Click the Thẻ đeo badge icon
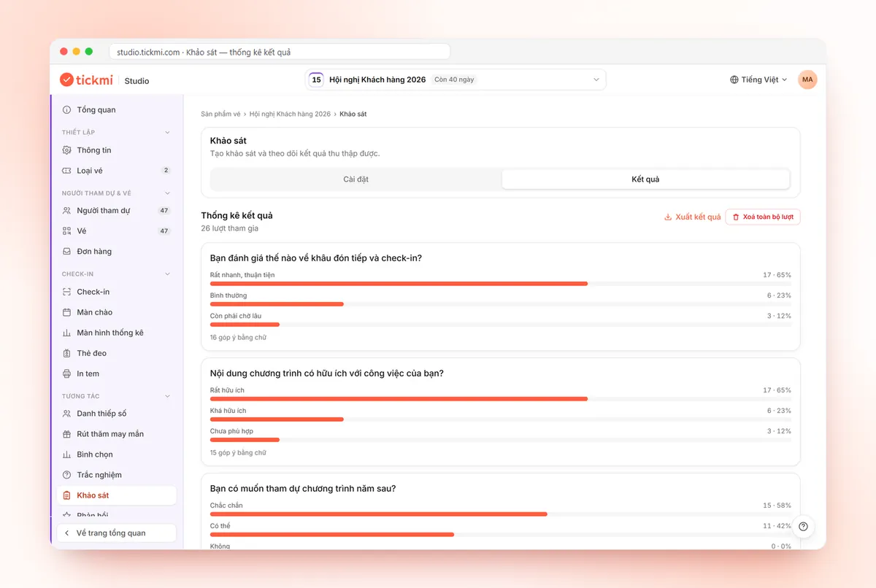This screenshot has width=876, height=588. coord(66,353)
